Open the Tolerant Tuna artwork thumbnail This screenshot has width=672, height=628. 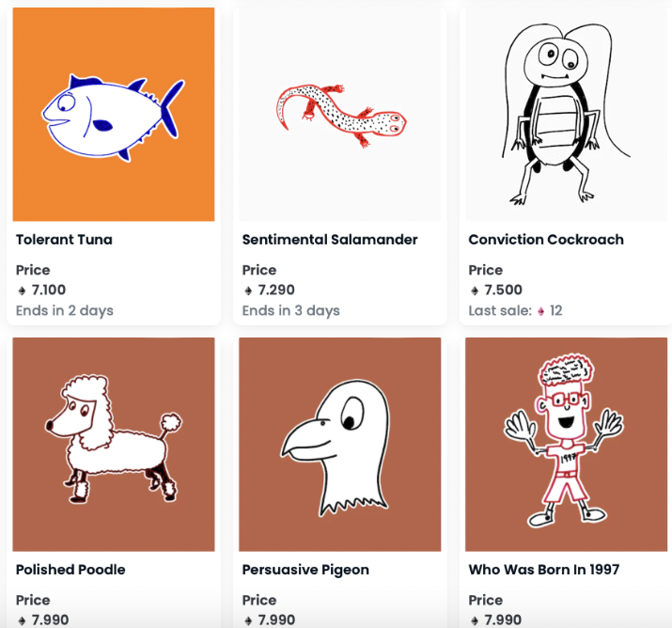[x=114, y=114]
